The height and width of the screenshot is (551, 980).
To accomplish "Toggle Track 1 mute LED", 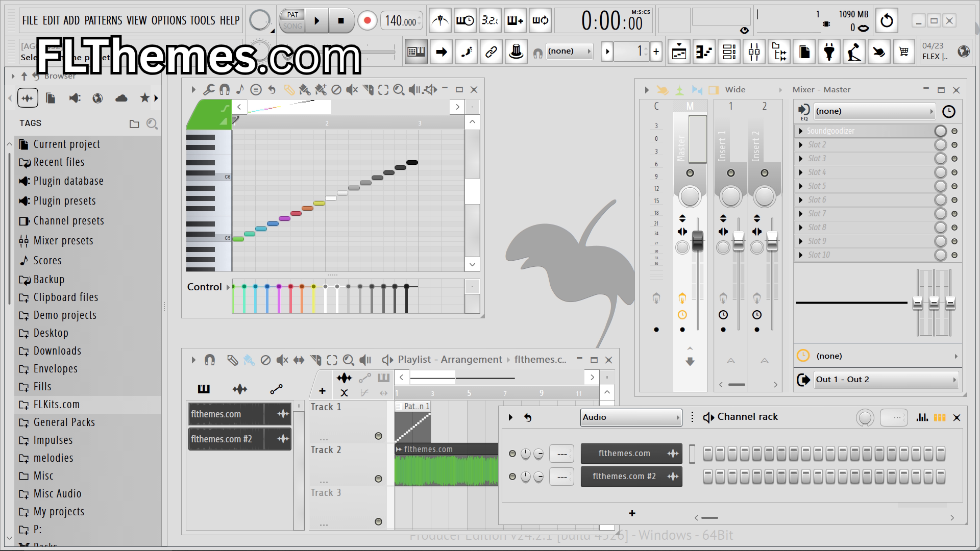I will pyautogui.click(x=378, y=436).
